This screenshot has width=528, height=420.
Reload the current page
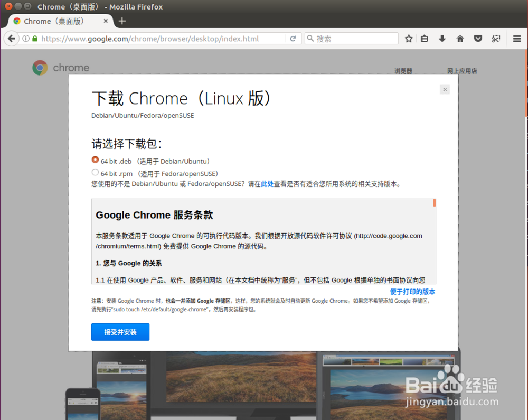click(x=294, y=38)
